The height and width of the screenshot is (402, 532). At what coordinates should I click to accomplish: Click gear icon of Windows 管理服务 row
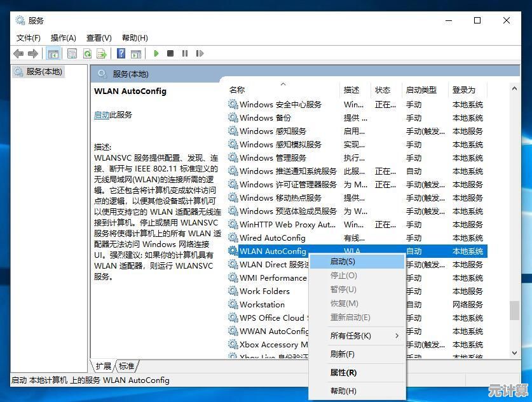233,157
